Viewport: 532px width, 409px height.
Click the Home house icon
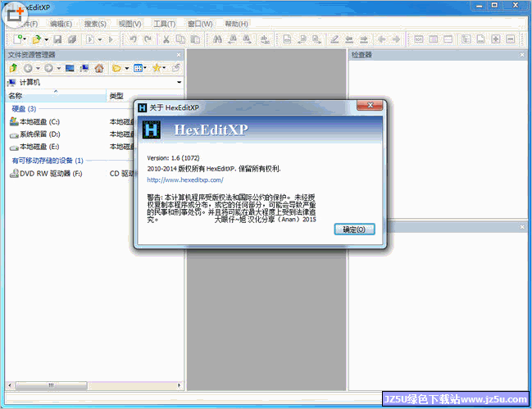pos(99,68)
